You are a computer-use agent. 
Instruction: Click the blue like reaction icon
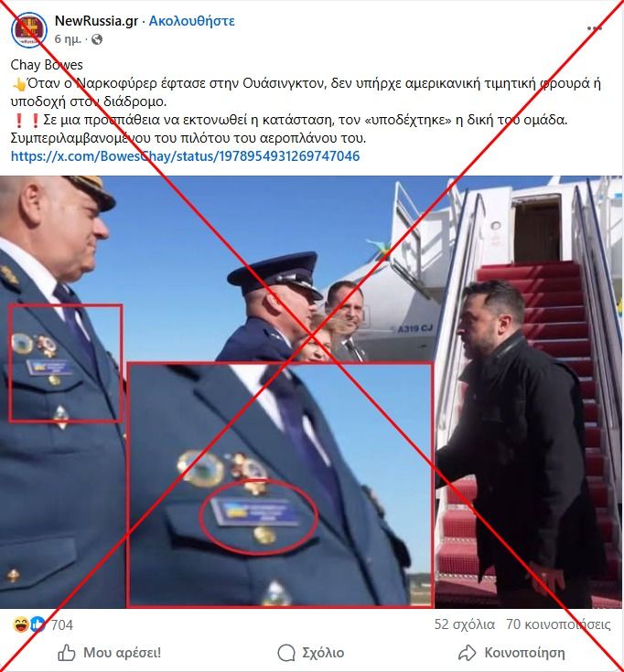tap(38, 624)
